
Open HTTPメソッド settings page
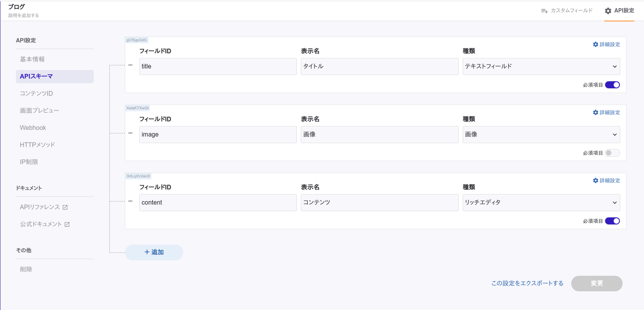[55, 145]
